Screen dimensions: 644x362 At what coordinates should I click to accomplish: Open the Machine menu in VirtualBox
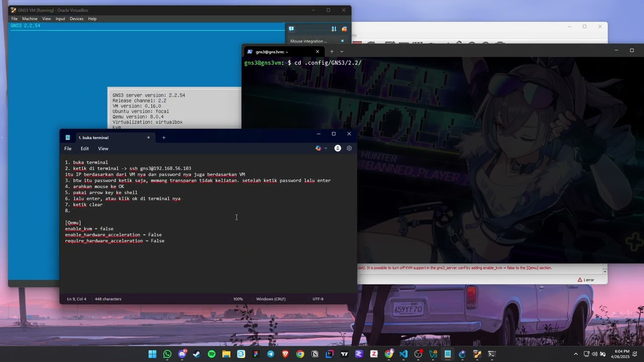tap(30, 19)
